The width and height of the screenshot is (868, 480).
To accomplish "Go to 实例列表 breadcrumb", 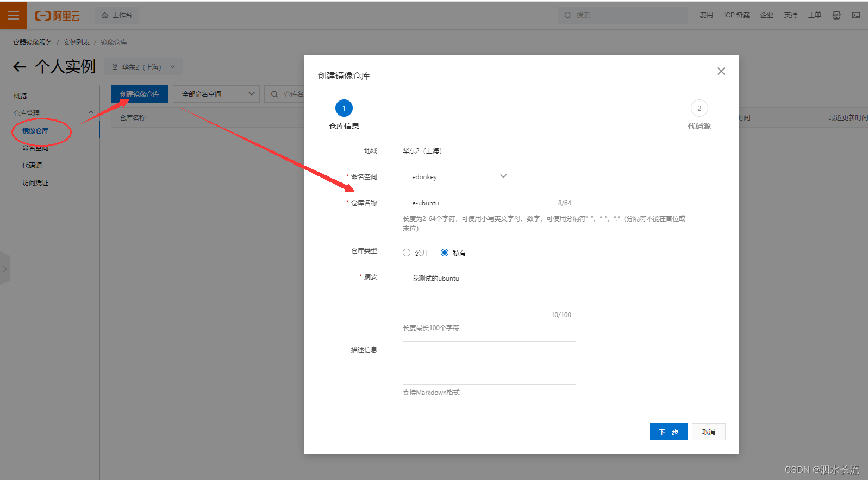I will tap(77, 42).
